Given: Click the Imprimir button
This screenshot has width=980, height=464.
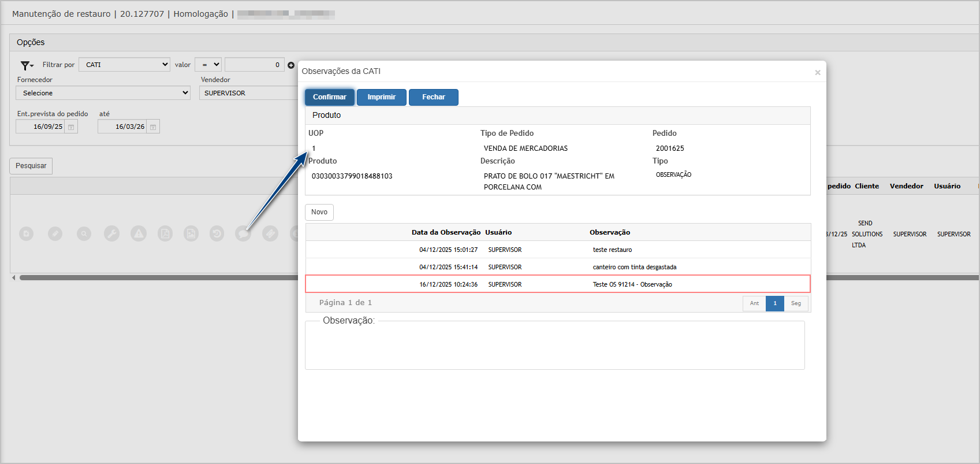Looking at the screenshot, I should coord(381,97).
